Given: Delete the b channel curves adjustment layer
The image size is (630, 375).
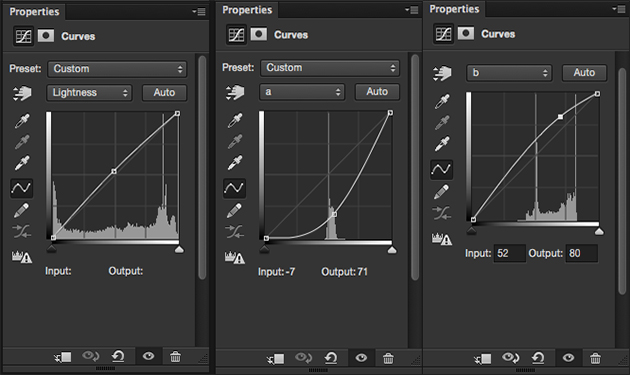Looking at the screenshot, I should [595, 358].
